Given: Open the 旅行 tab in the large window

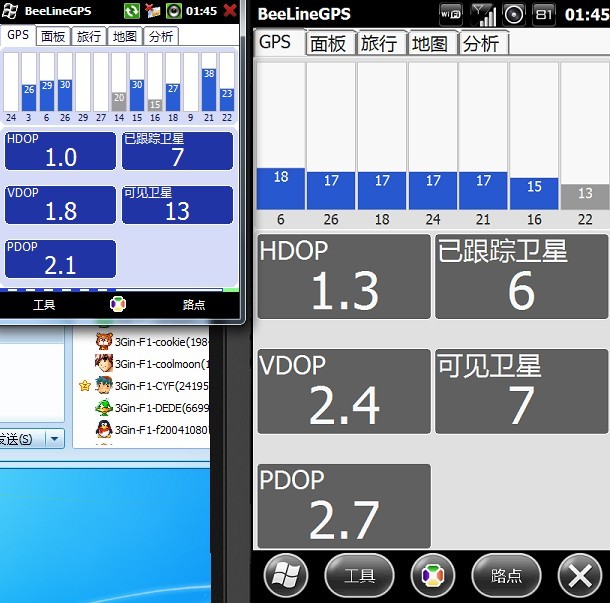Looking at the screenshot, I should tap(382, 43).
